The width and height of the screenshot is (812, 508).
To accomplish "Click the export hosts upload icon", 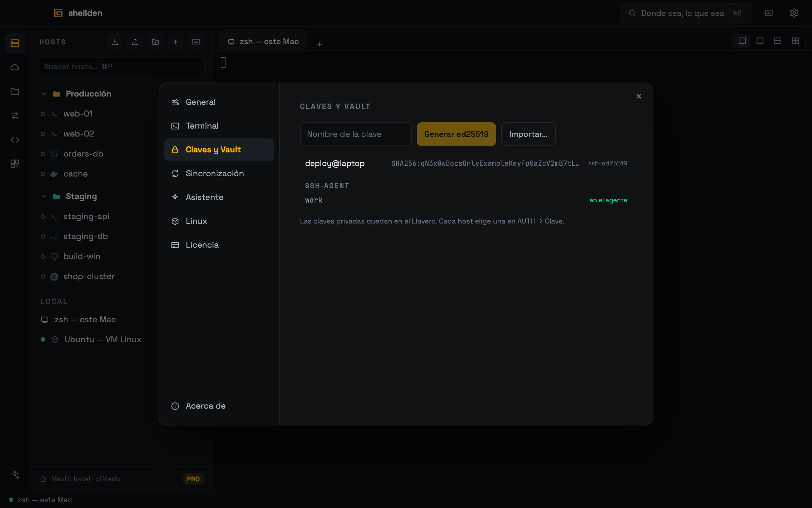I will pyautogui.click(x=135, y=42).
